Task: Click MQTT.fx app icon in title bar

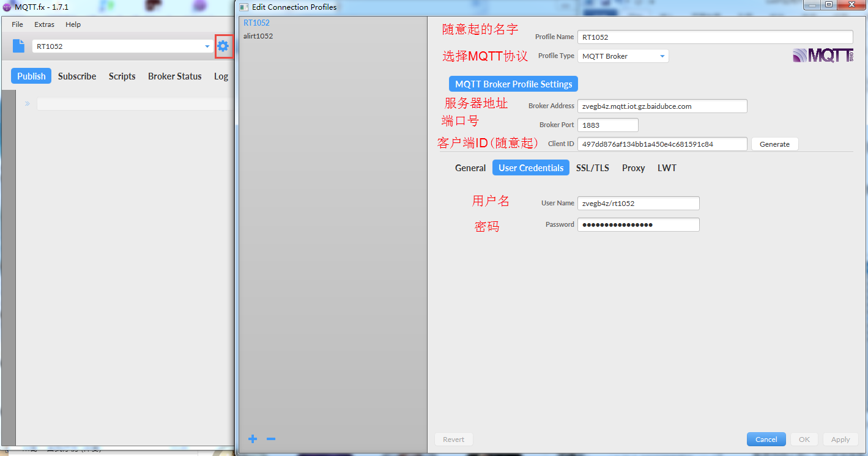Action: pyautogui.click(x=7, y=7)
